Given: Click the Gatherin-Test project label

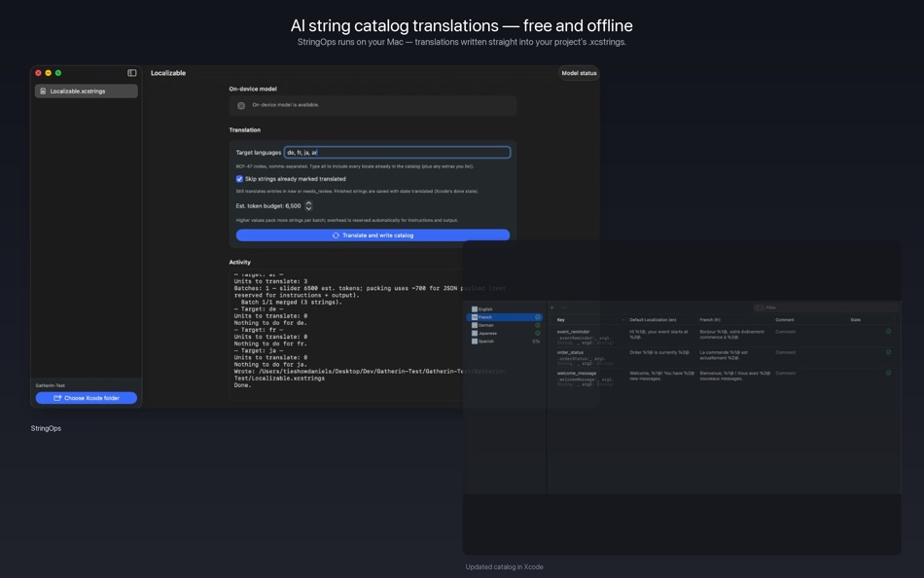Looking at the screenshot, I should 50,385.
